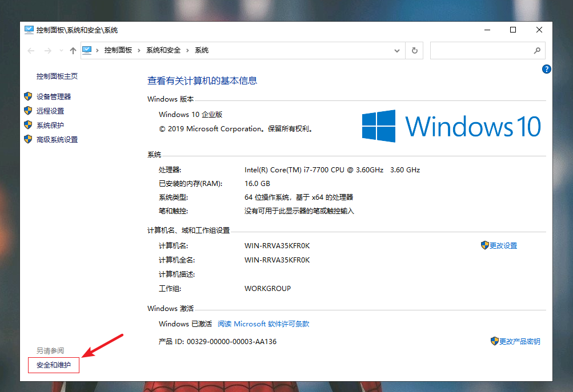Navigate to 系统和安全 in the breadcrumb
The image size is (573, 392).
point(163,50)
